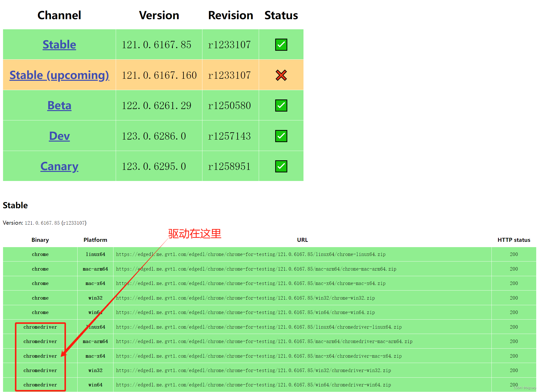Click version number 122.0.6261.29
Image resolution: width=540 pixels, height=392 pixels.
[x=156, y=106]
